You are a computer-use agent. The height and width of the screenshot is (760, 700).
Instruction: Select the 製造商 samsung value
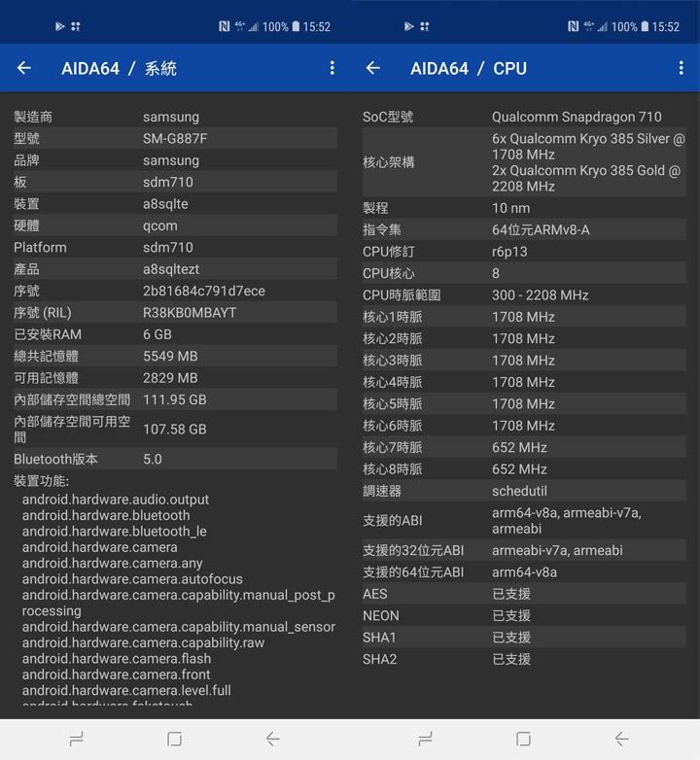click(x=171, y=117)
